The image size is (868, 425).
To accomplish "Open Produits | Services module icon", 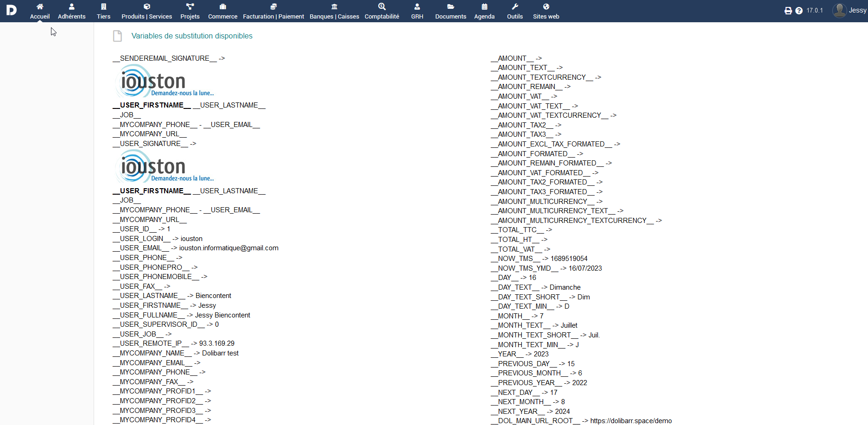I will pyautogui.click(x=146, y=7).
